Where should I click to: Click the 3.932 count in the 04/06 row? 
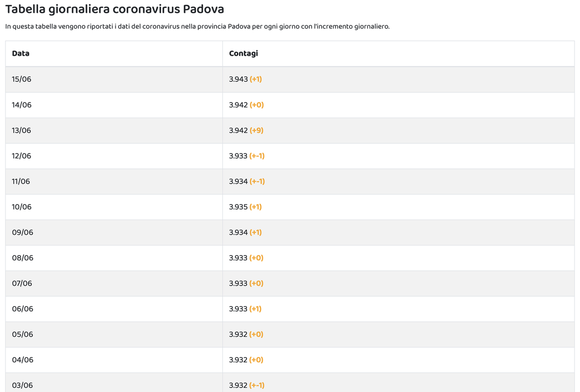click(238, 360)
